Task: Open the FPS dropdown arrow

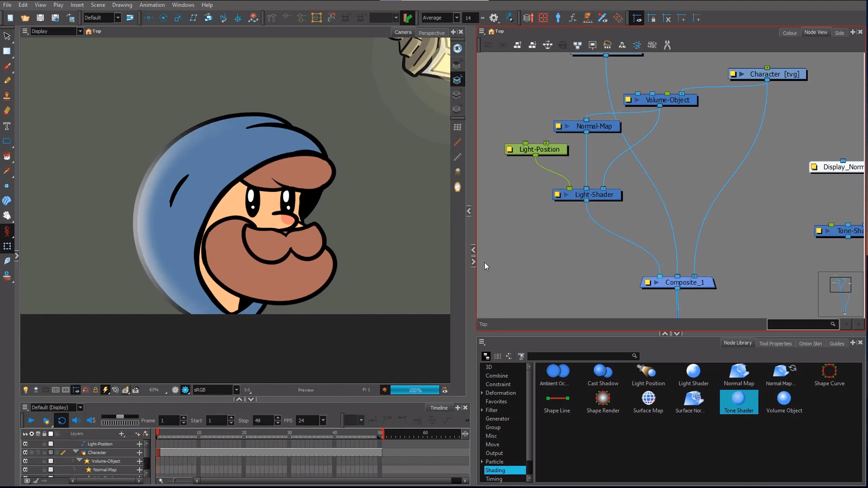Action: point(323,421)
